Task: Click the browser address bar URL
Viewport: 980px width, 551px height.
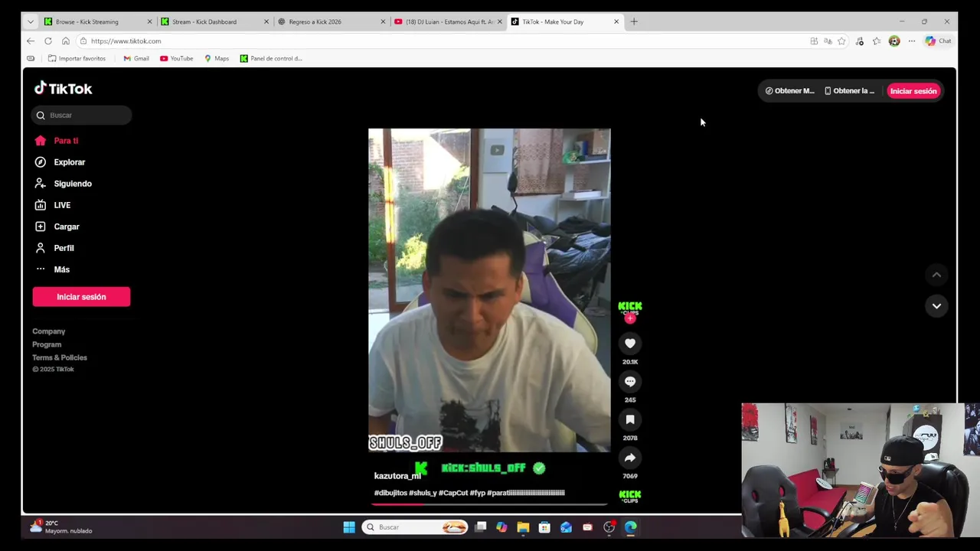Action: (x=126, y=41)
